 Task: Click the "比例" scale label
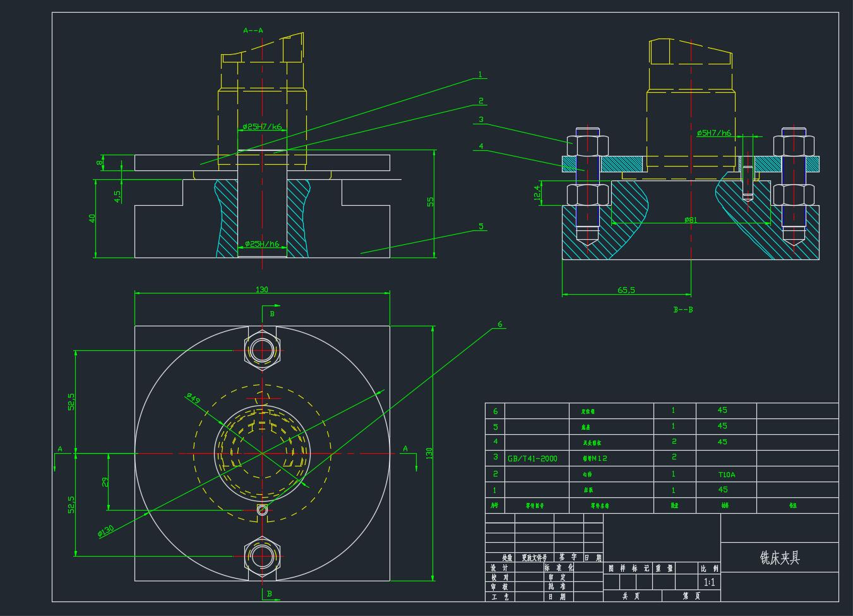(x=709, y=568)
